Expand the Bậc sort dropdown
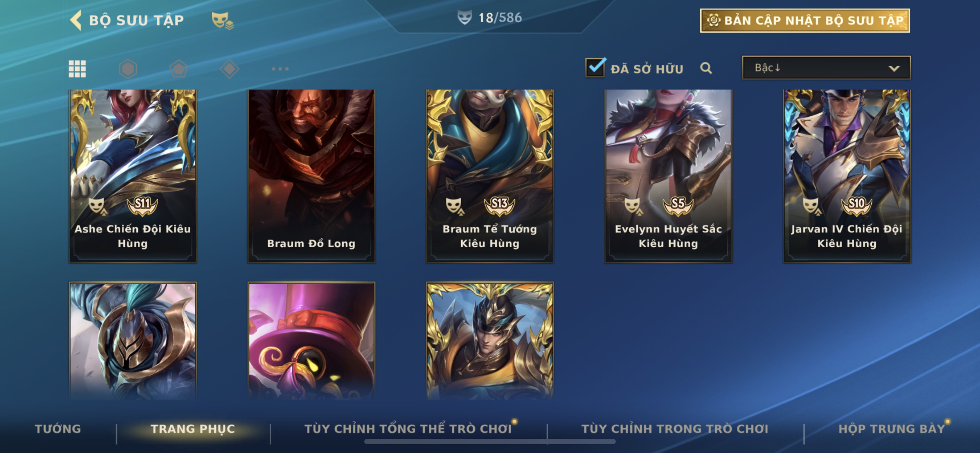Image resolution: width=980 pixels, height=453 pixels. [x=826, y=68]
